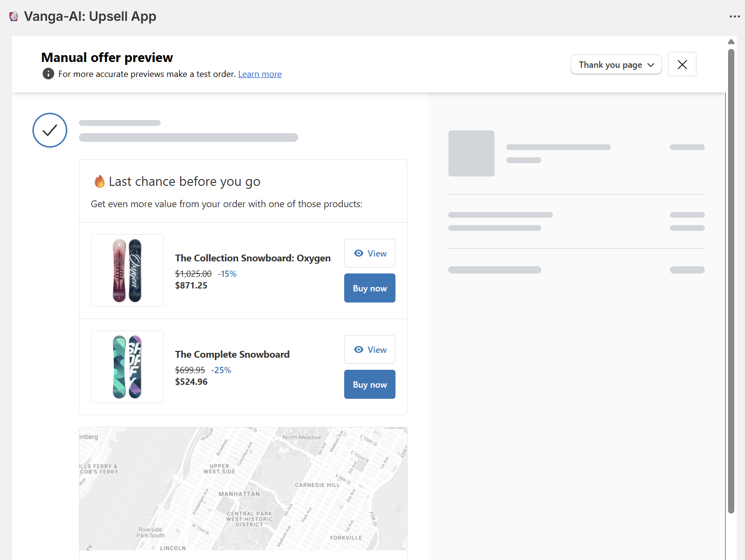Click the scrollbar up arrow
The width and height of the screenshot is (745, 560).
coord(731,42)
